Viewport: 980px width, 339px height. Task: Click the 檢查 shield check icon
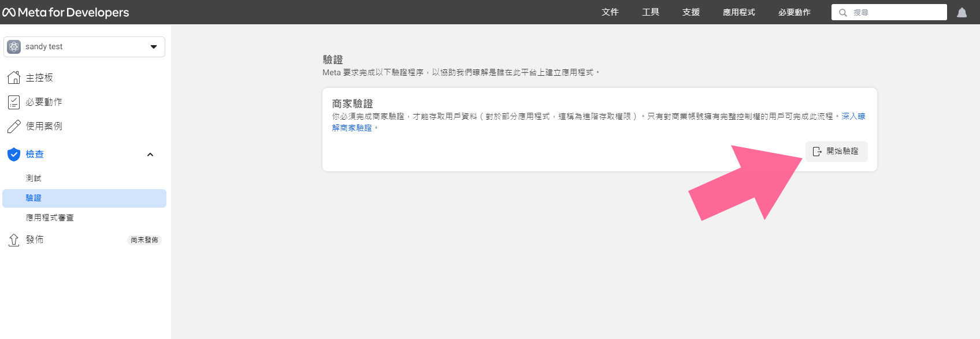14,154
